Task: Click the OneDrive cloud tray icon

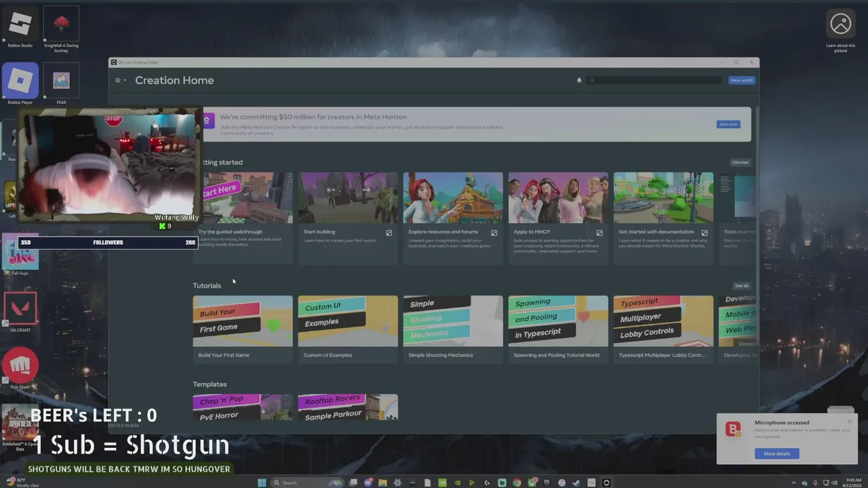Action: pyautogui.click(x=804, y=483)
